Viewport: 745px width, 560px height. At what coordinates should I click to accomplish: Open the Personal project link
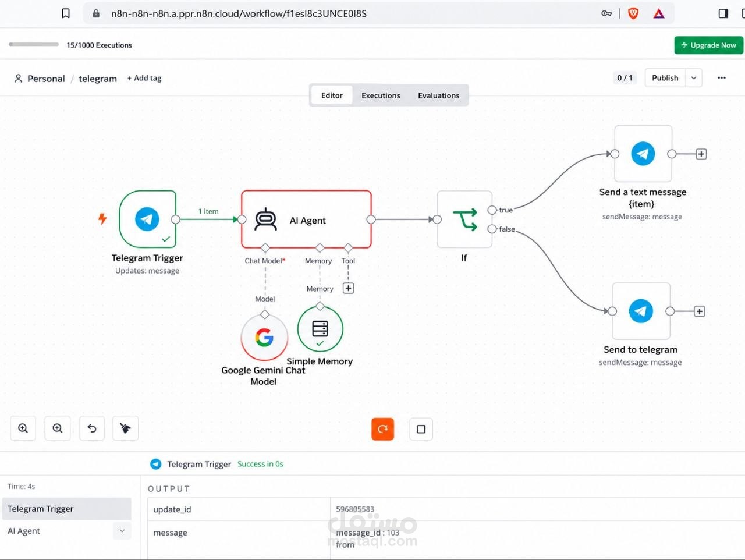[x=40, y=79]
